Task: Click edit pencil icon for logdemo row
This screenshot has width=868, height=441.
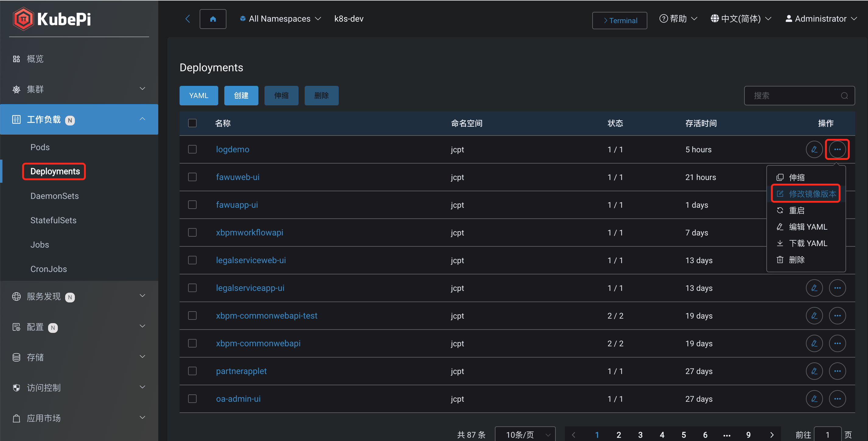Action: point(814,149)
